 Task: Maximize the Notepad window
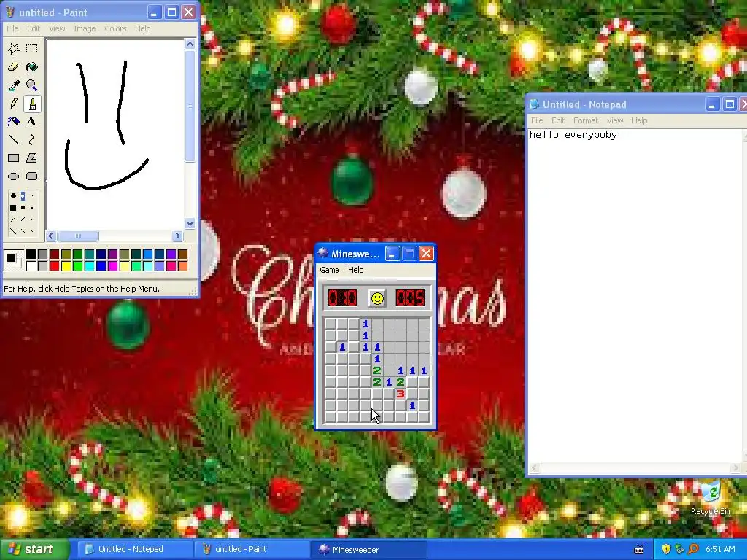coord(729,104)
